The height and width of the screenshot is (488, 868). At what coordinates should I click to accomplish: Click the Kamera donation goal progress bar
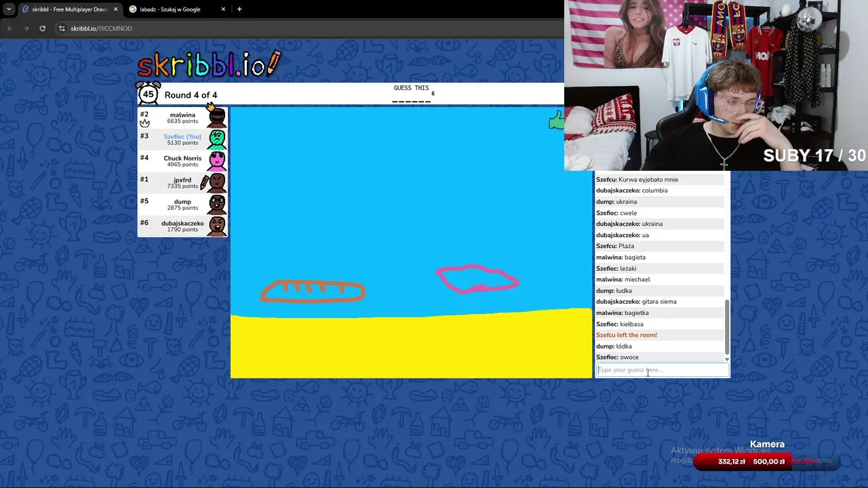(766, 462)
